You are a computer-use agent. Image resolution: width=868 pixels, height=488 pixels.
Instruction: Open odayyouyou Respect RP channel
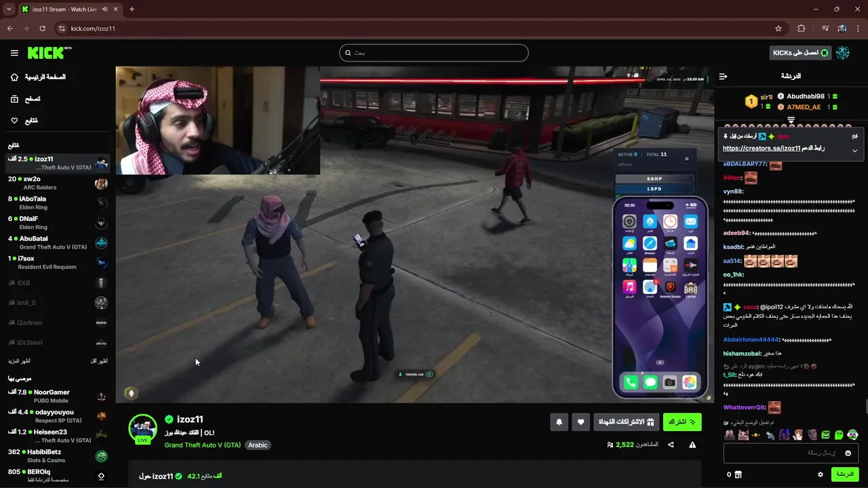(x=58, y=415)
